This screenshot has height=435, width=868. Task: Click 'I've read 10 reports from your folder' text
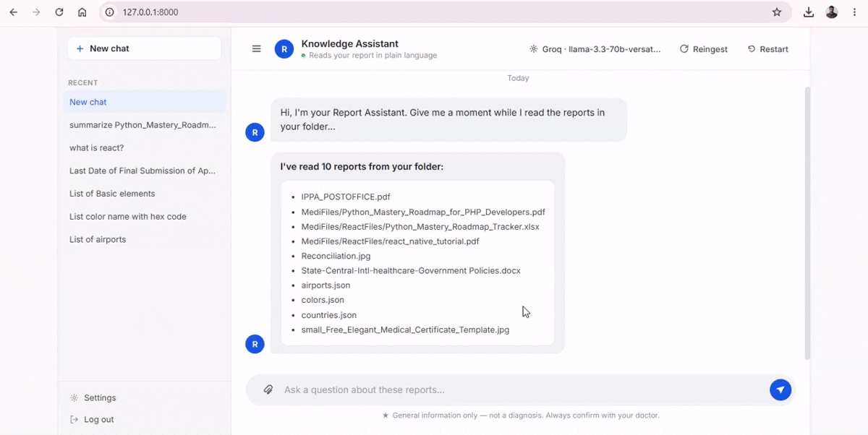(x=362, y=166)
